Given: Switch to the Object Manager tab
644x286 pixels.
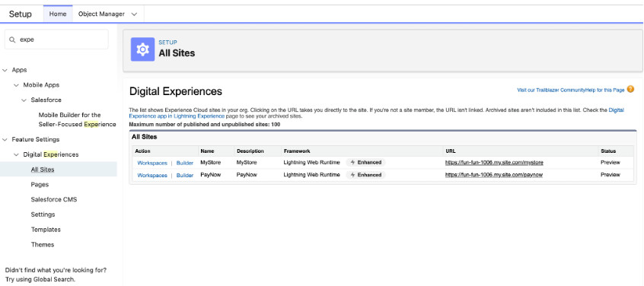Looking at the screenshot, I should pyautogui.click(x=101, y=14).
